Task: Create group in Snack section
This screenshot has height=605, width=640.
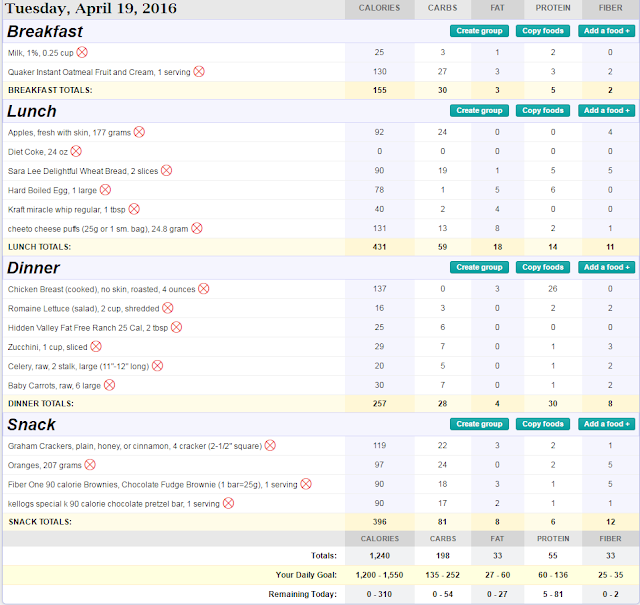Action: tap(479, 424)
